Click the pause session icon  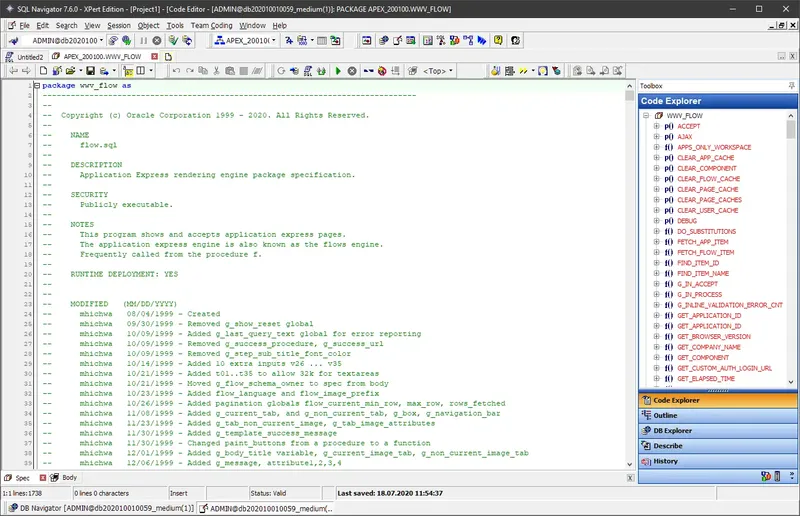[144, 40]
